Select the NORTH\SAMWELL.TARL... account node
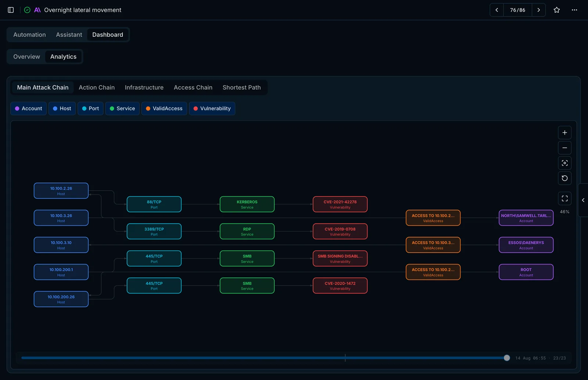 click(526, 218)
